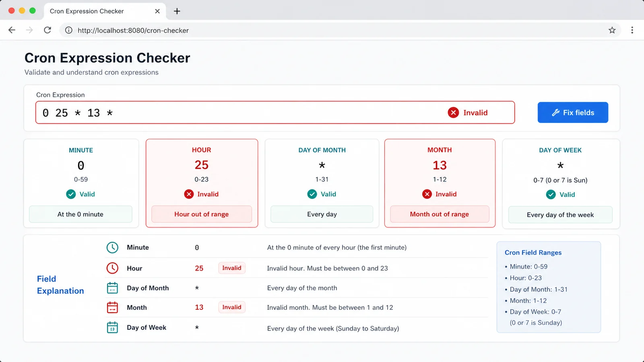
Task: Click the large 13 in Month card
Action: 440,165
